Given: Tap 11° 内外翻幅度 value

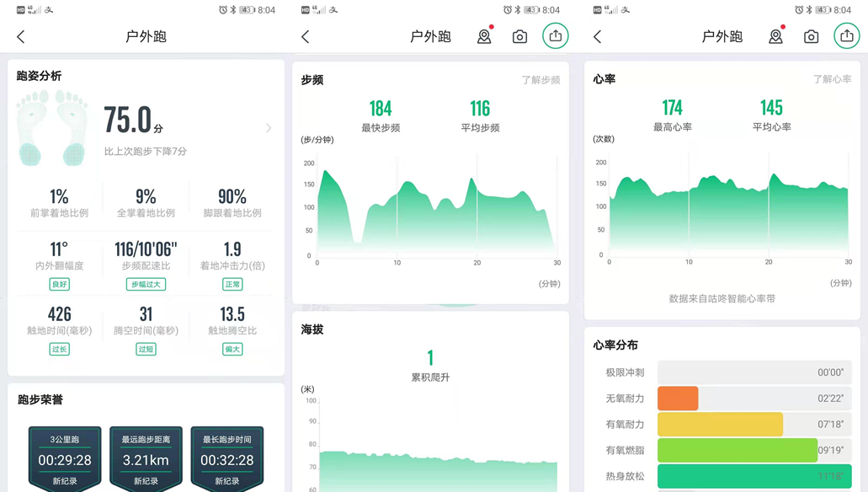Looking at the screenshot, I should pos(59,249).
